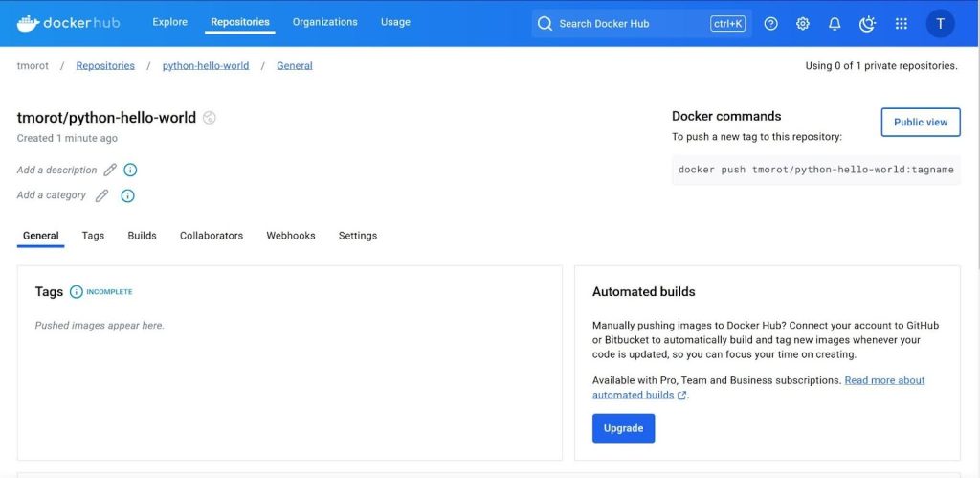
Task: Click the blue Upgrade button
Action: 623,428
